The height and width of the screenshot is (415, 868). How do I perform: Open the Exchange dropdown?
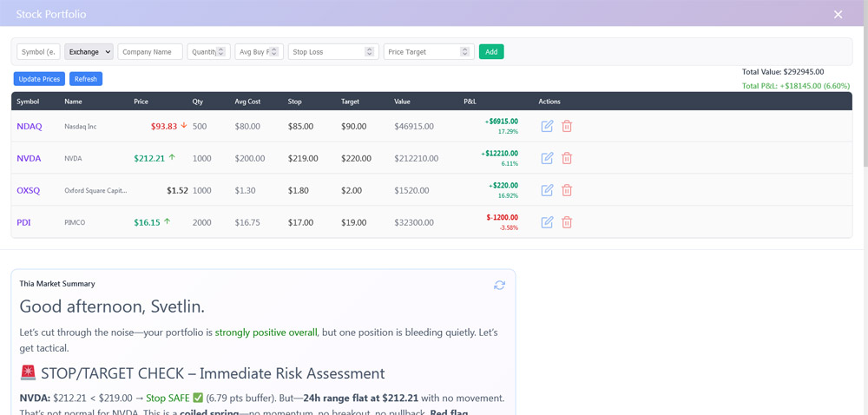pyautogui.click(x=89, y=51)
